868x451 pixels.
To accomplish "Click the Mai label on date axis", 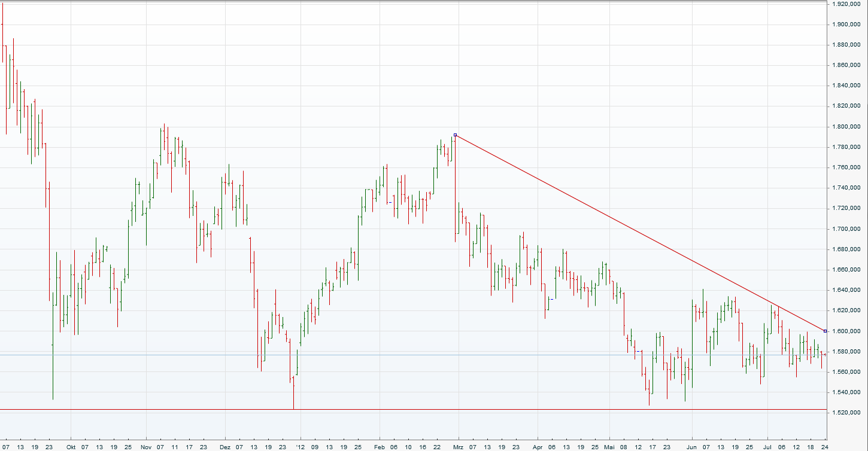I will (609, 447).
